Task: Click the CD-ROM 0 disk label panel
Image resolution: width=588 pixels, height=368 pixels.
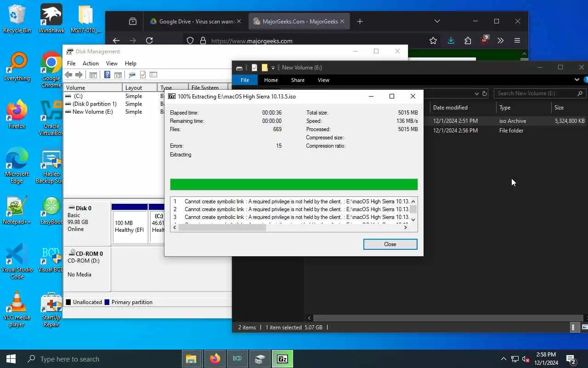Action: 87,269
